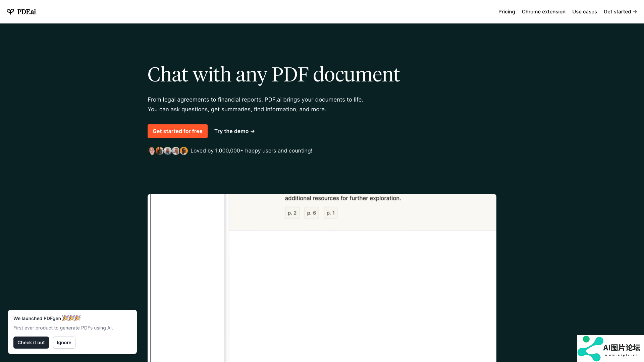This screenshot has width=644, height=362.
Task: Click the middle user avatar
Action: tap(168, 151)
